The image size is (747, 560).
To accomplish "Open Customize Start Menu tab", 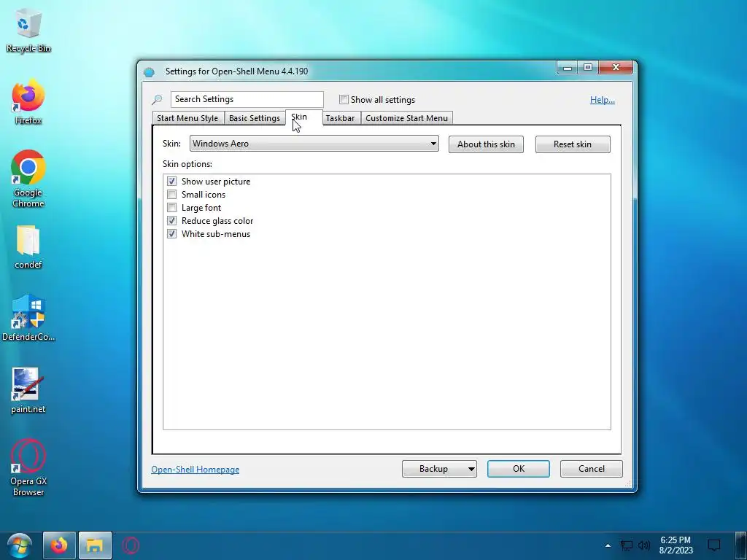I will pos(406,118).
